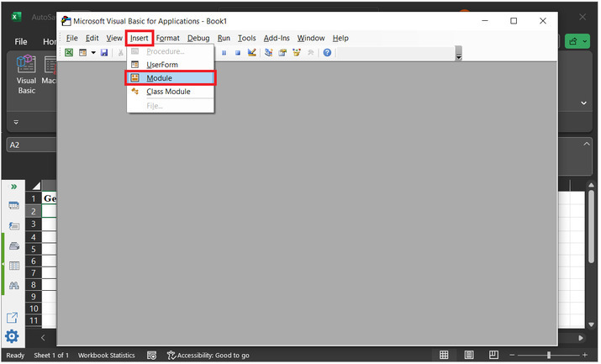Select Module from the Insert menu
The height and width of the screenshot is (364, 601).
click(159, 78)
